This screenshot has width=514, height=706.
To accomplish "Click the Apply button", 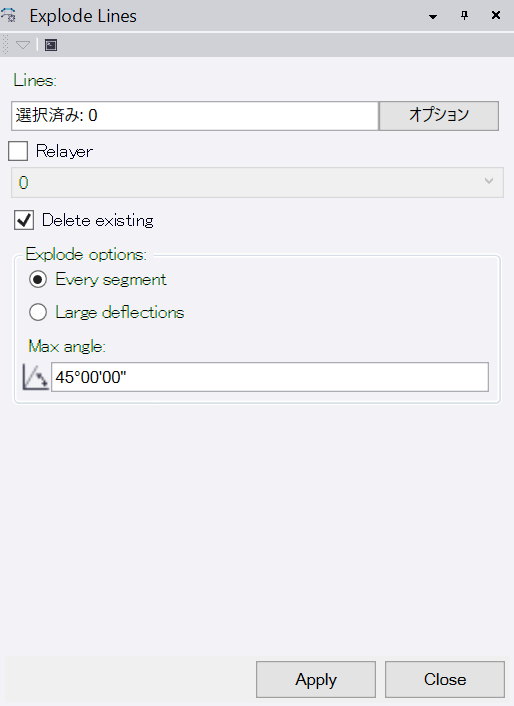I will tap(316, 679).
